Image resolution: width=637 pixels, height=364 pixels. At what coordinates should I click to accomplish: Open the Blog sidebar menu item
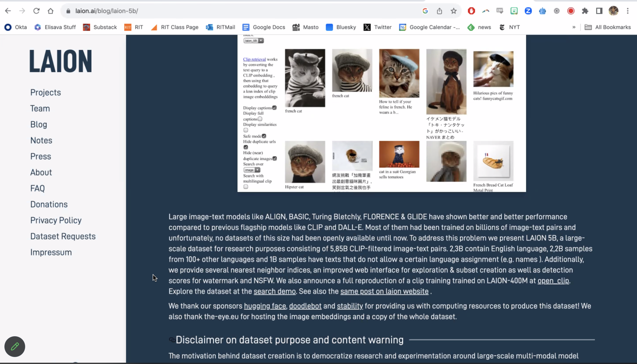[x=39, y=124]
